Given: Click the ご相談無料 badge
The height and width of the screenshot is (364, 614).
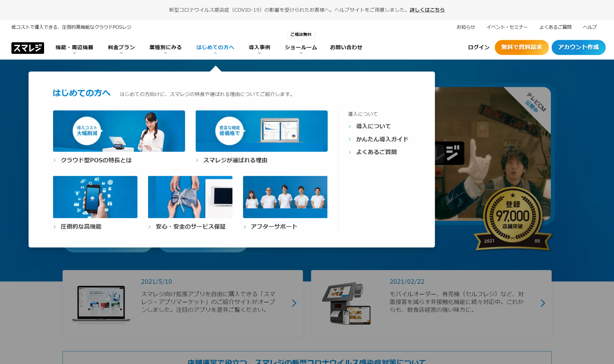Looking at the screenshot, I should click(x=301, y=34).
